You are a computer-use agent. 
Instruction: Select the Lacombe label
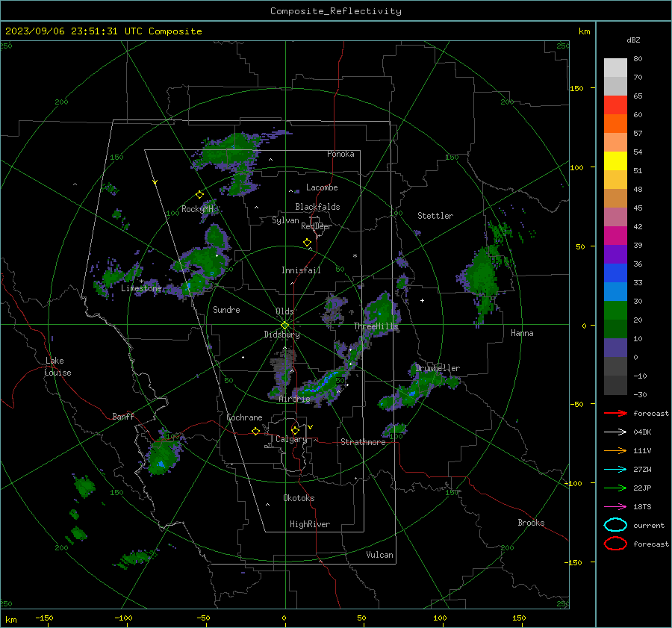pyautogui.click(x=321, y=187)
